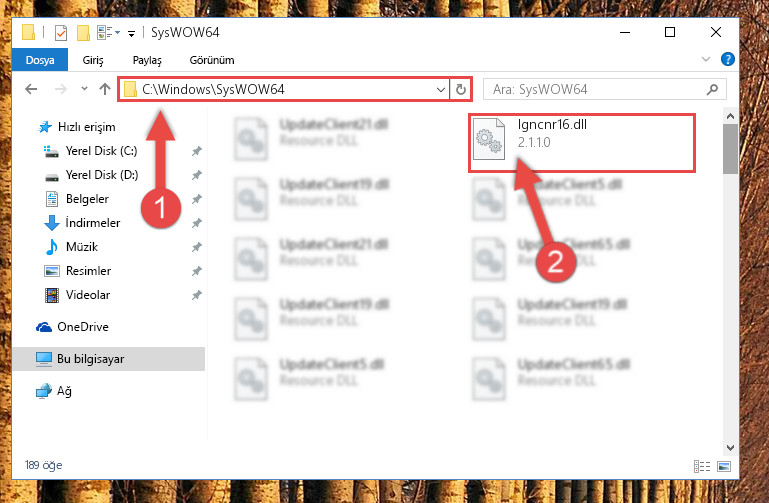Image resolution: width=769 pixels, height=503 pixels.
Task: Unpin Belgeler from quick access
Action: click(197, 199)
